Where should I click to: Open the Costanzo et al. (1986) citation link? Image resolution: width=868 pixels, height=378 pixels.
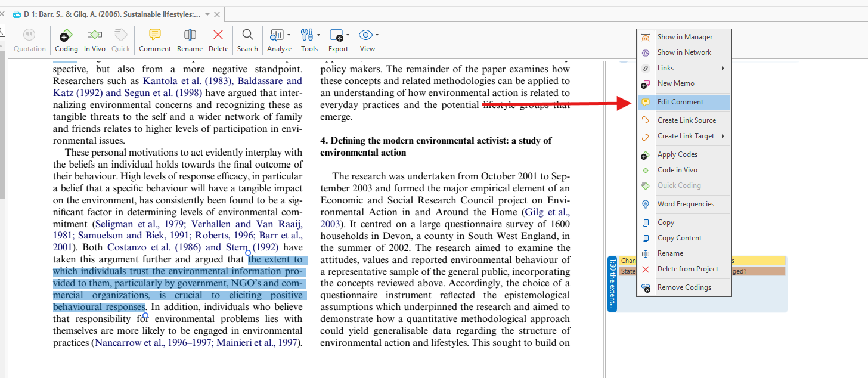[x=154, y=247]
